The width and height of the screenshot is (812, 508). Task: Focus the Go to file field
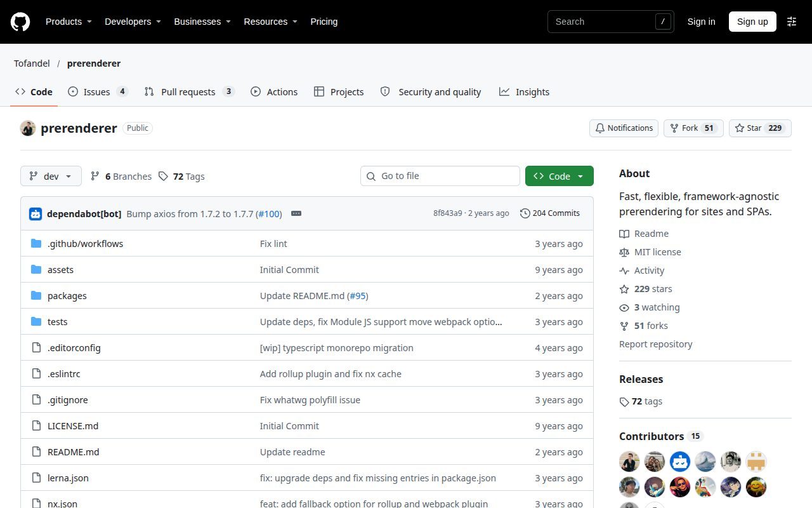440,176
